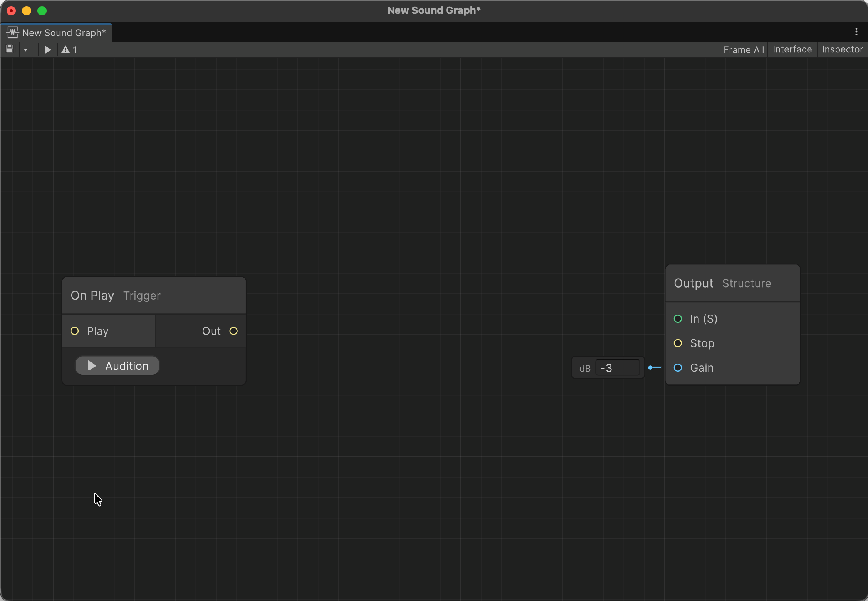
Task: Click the Gain port label
Action: 702,368
